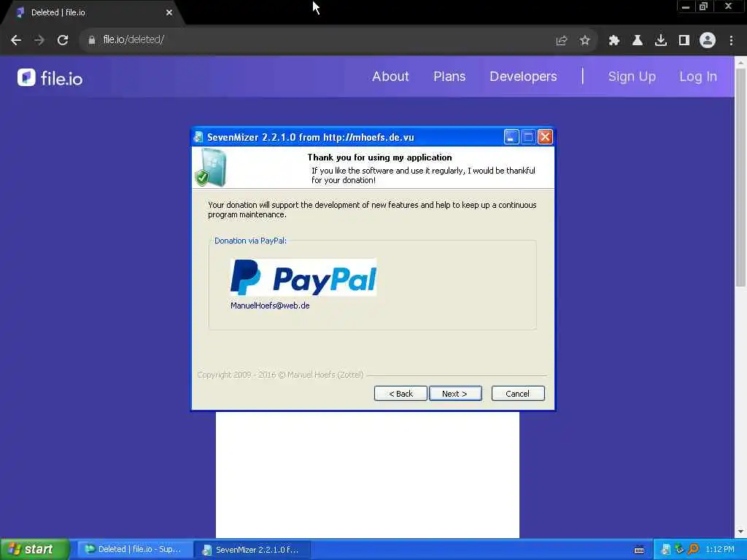Click the PayPal logo in the donation box

click(x=303, y=277)
